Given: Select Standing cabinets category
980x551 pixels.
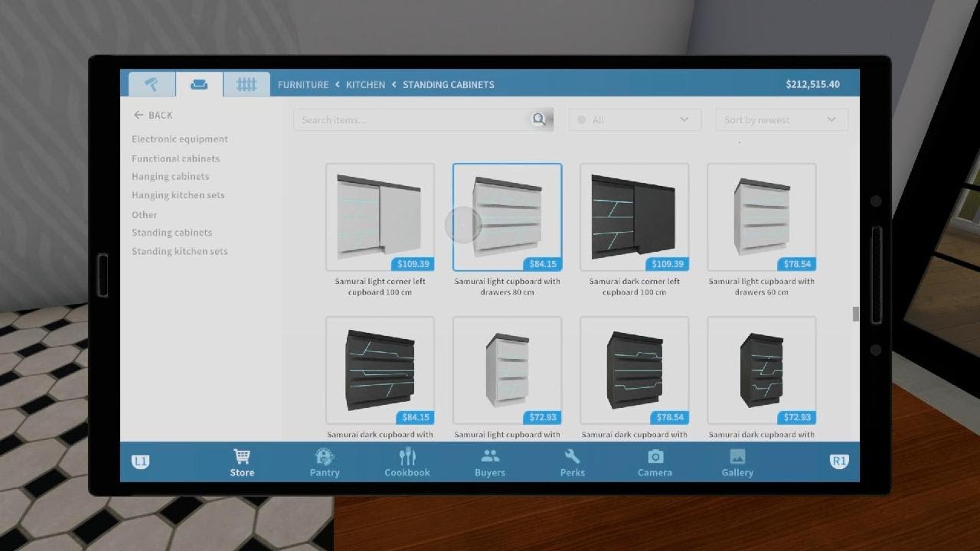Looking at the screenshot, I should coord(171,233).
